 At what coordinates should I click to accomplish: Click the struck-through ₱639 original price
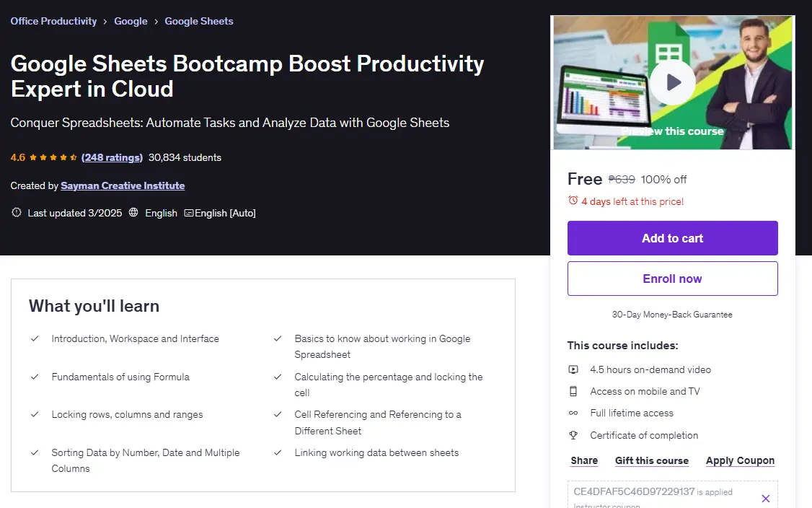622,180
